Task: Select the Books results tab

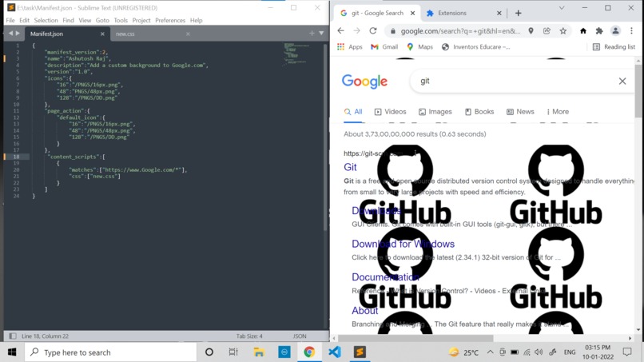Action: pyautogui.click(x=479, y=112)
